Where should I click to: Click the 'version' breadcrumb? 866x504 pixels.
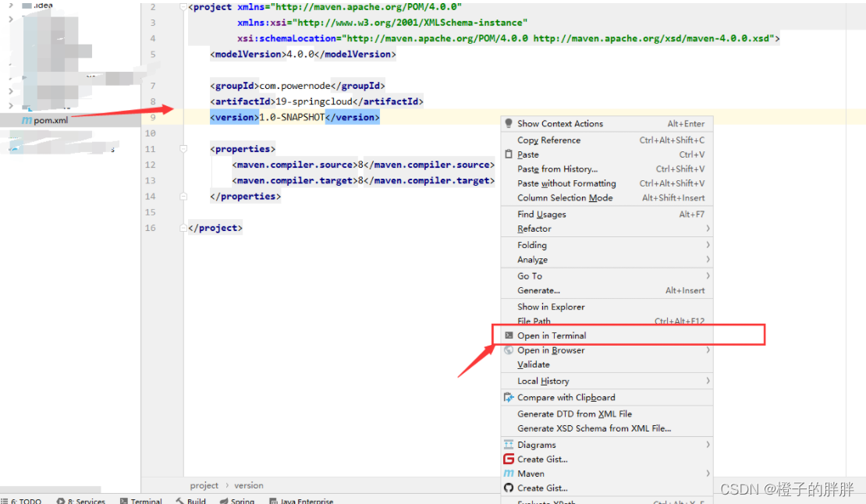point(249,485)
